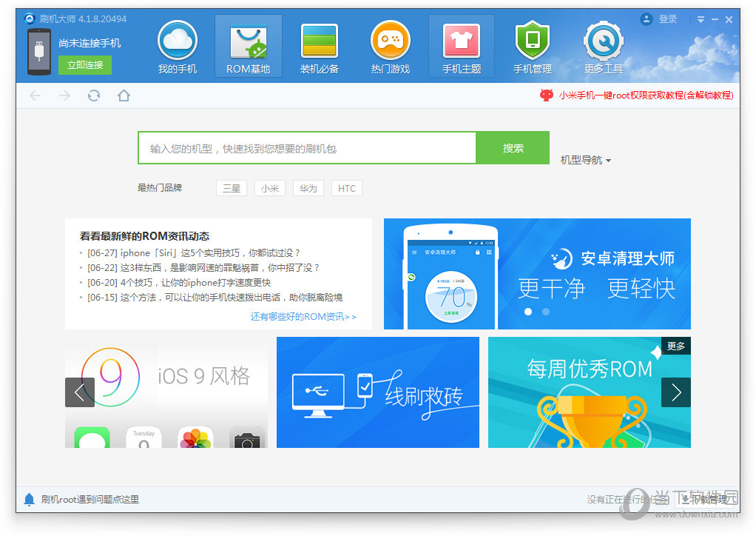Screen dimensions: 756x536
Task: Open the 我的手机 cloud icon
Action: tap(178, 41)
